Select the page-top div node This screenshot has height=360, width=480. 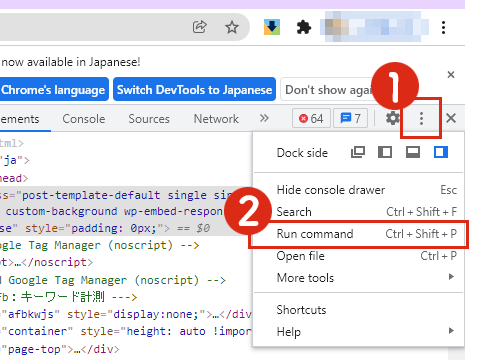pyautogui.click(x=60, y=349)
